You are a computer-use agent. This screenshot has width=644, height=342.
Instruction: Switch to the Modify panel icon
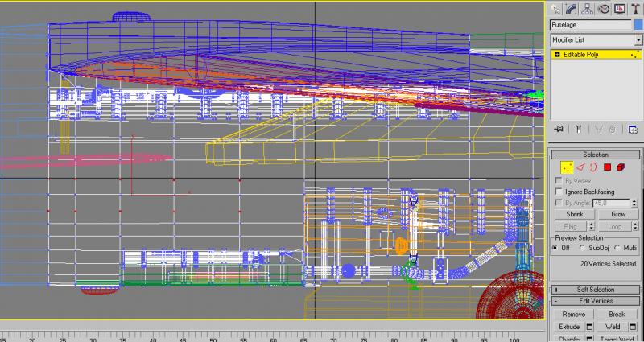(572, 9)
